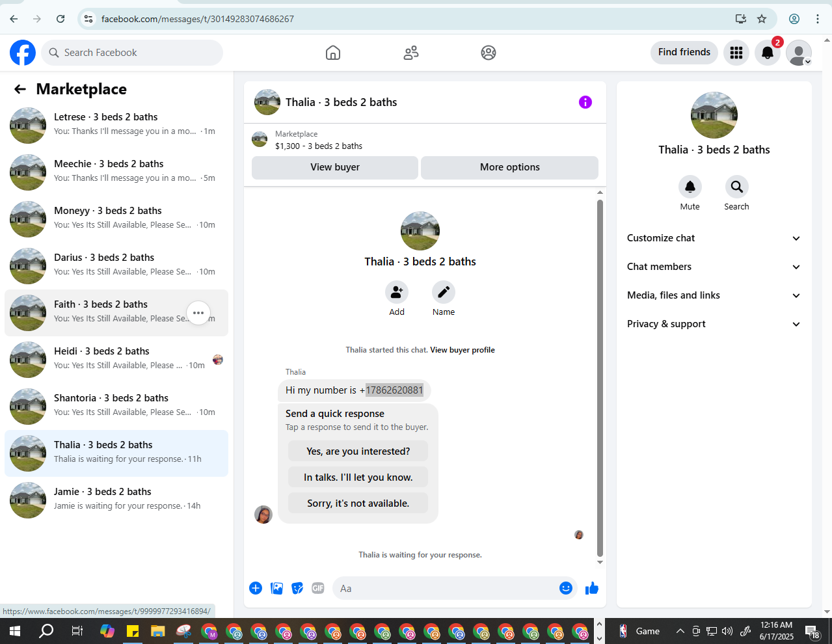The image size is (832, 644).
Task: Open the Windows notification center icon
Action: point(812,631)
